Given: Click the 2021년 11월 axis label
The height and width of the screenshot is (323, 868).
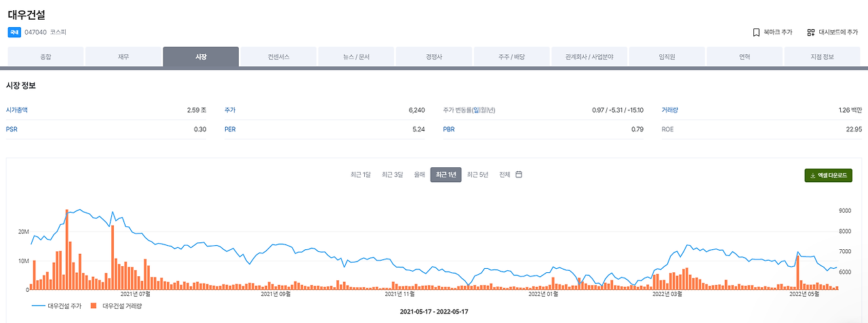Looking at the screenshot, I should pos(399,294).
